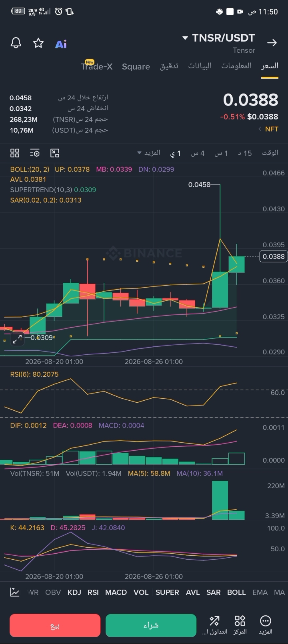This screenshot has height=644, width=288.
Task: Select the 4 س timeframe
Action: pyautogui.click(x=198, y=153)
